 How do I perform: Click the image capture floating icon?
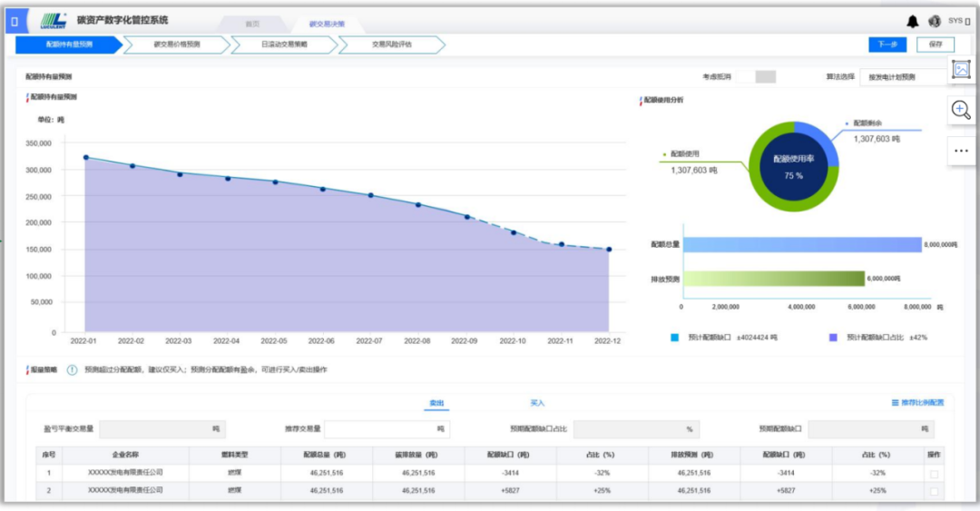pyautogui.click(x=961, y=69)
